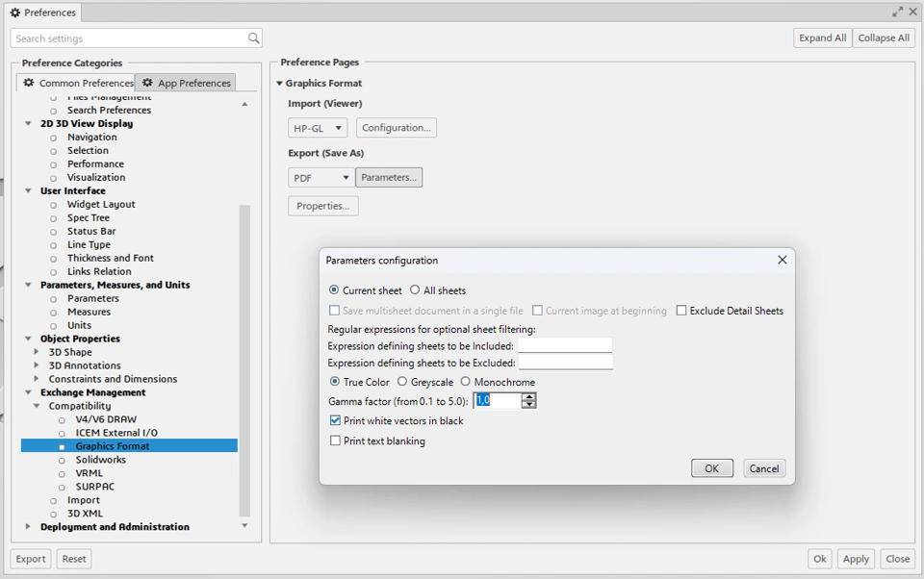Close the Parameters configuration dialog
The image size is (924, 579).
click(782, 260)
